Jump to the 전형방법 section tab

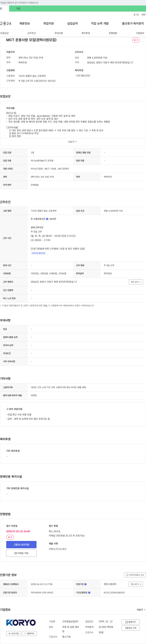tap(113, 33)
